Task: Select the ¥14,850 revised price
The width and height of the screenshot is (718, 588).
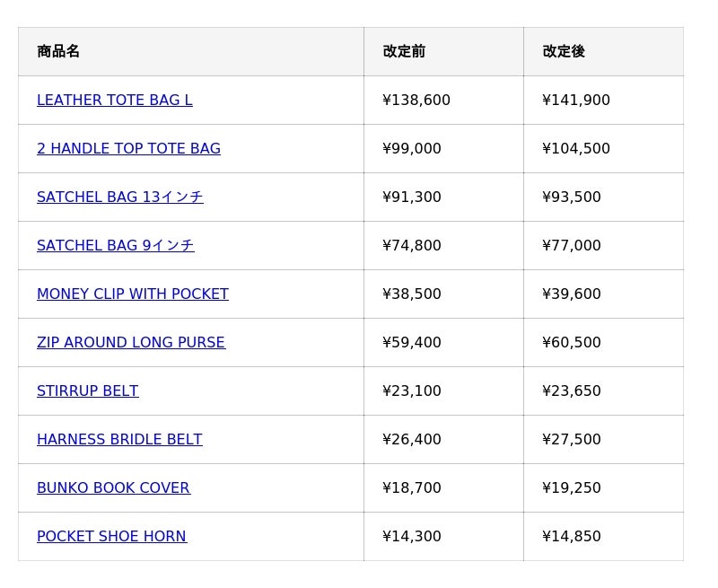Action: (x=572, y=537)
